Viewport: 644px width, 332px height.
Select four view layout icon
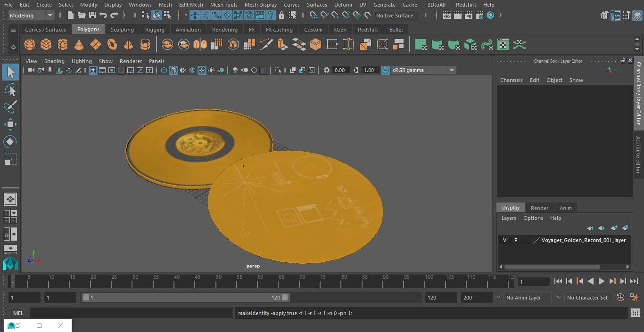pos(10,217)
